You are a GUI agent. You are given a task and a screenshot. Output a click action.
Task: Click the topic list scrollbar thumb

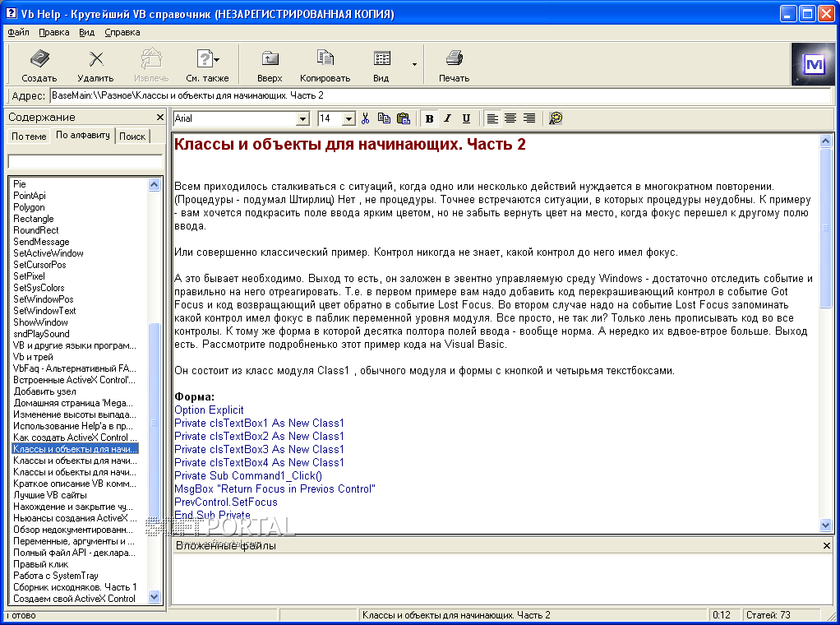point(155,424)
